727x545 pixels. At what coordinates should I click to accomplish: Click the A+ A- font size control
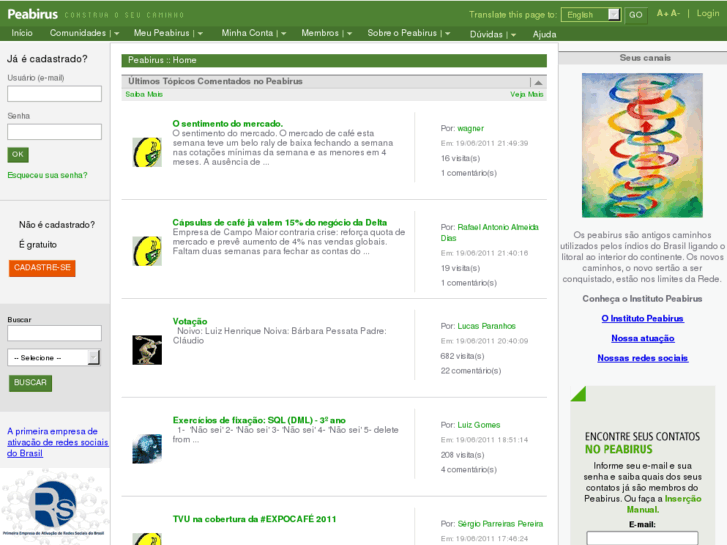click(x=668, y=13)
